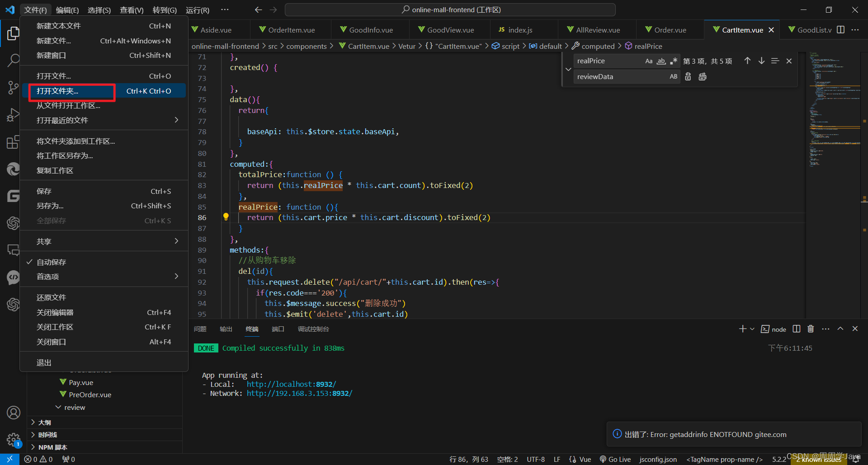Open the Run and Debug view
The height and width of the screenshot is (465, 868).
[13, 115]
